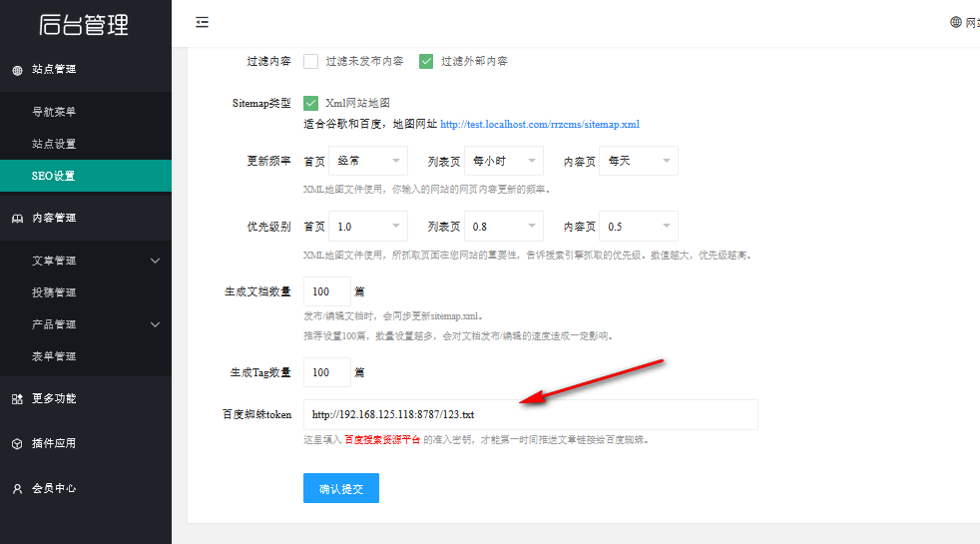Expand the 文章管理 submenu chevron
Viewport: 980px width, 544px height.
click(x=155, y=261)
